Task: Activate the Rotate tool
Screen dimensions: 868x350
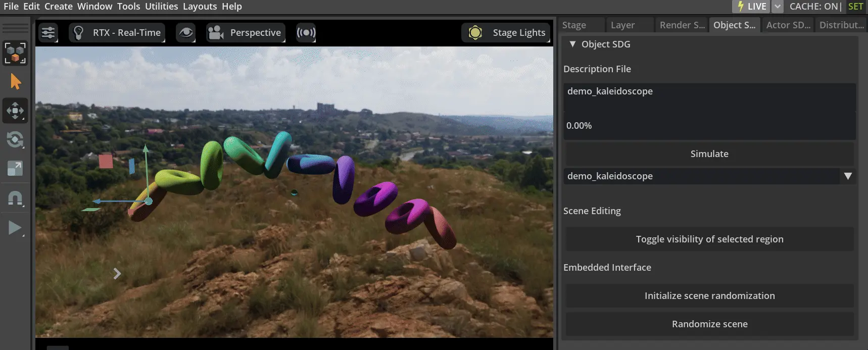Action: point(15,139)
